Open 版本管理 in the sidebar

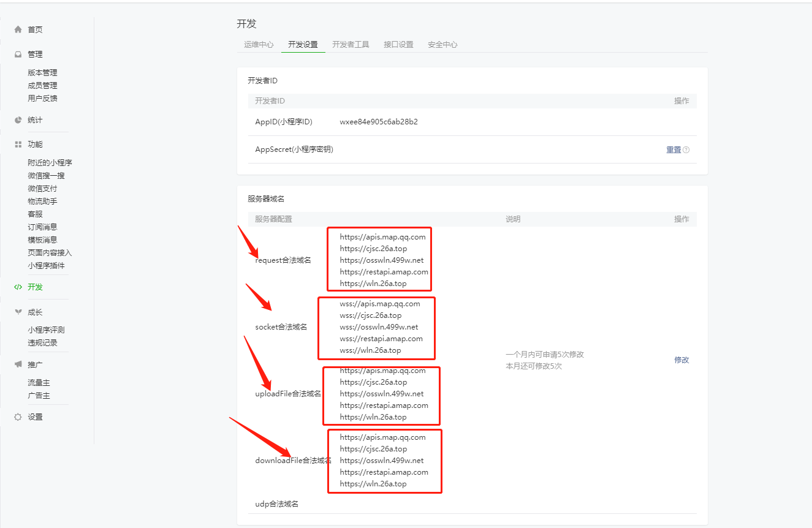click(x=42, y=73)
